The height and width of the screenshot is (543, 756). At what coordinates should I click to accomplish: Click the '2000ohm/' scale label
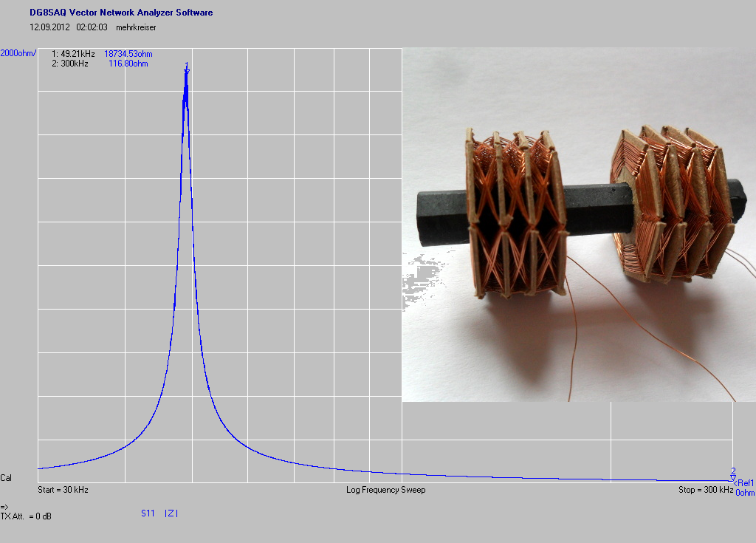(18, 53)
